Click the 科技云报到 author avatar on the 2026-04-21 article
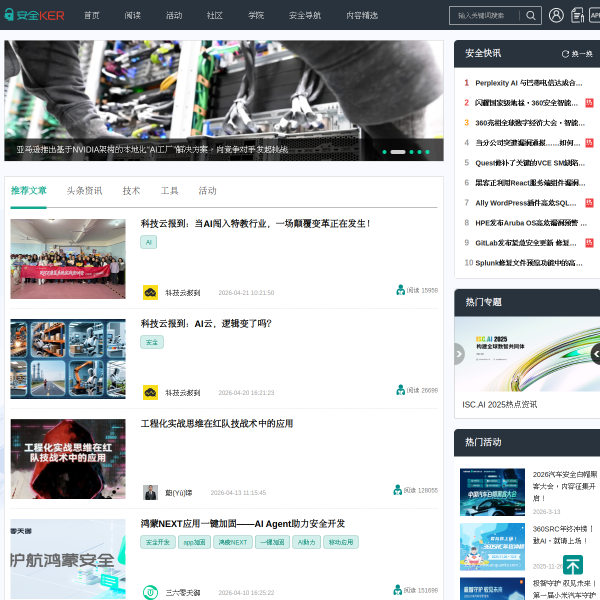The width and height of the screenshot is (600, 600). pos(150,292)
